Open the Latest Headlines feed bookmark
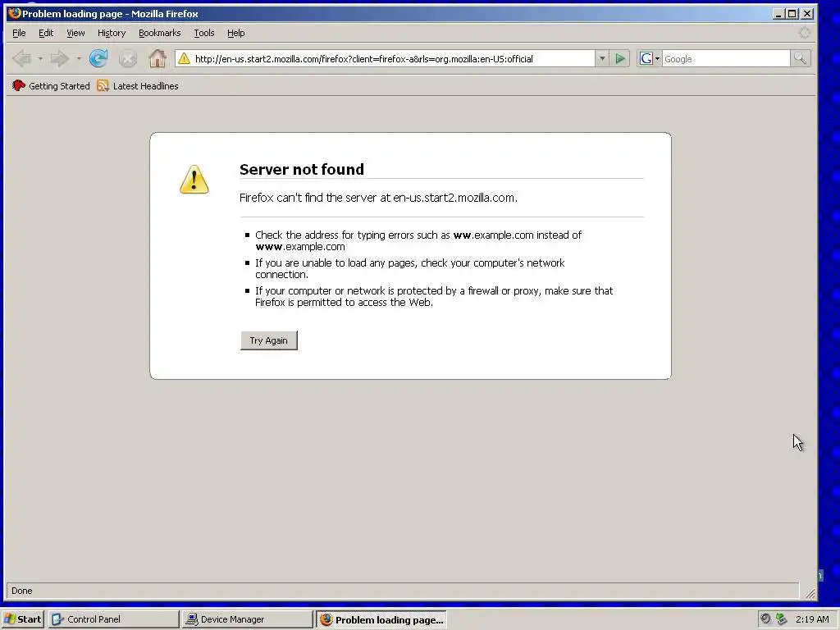 138,85
